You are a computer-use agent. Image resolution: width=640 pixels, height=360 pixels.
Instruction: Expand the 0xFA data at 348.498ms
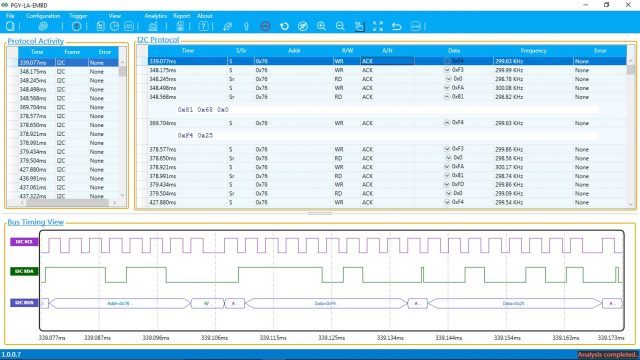pyautogui.click(x=447, y=88)
